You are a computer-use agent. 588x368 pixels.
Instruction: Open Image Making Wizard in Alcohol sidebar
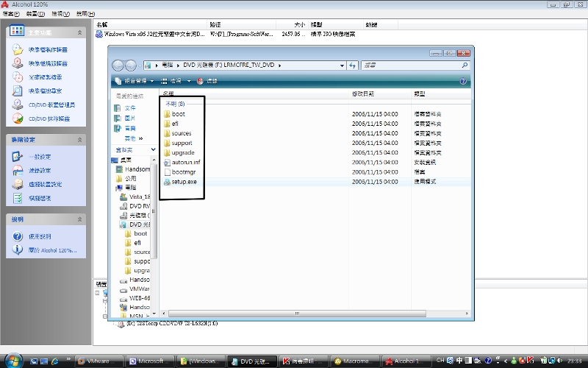coord(48,49)
